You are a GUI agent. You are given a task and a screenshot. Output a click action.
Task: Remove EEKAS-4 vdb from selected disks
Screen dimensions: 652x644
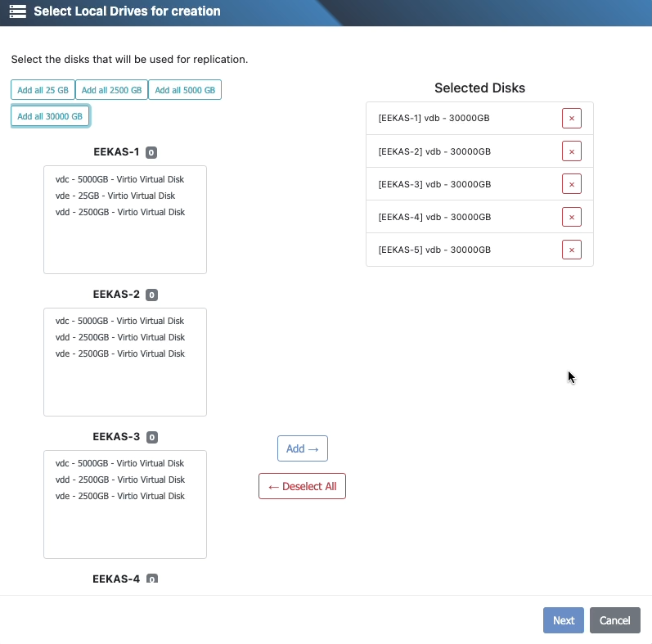(x=571, y=217)
